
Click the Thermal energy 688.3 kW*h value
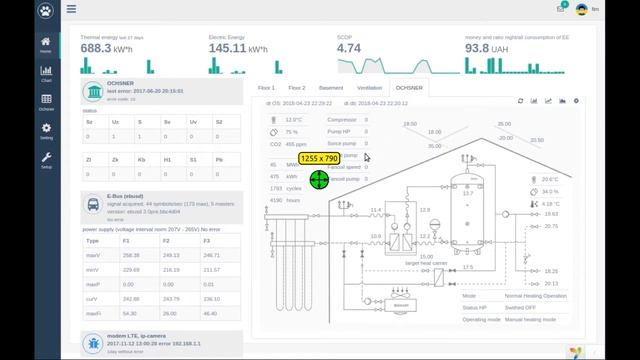pyautogui.click(x=107, y=49)
